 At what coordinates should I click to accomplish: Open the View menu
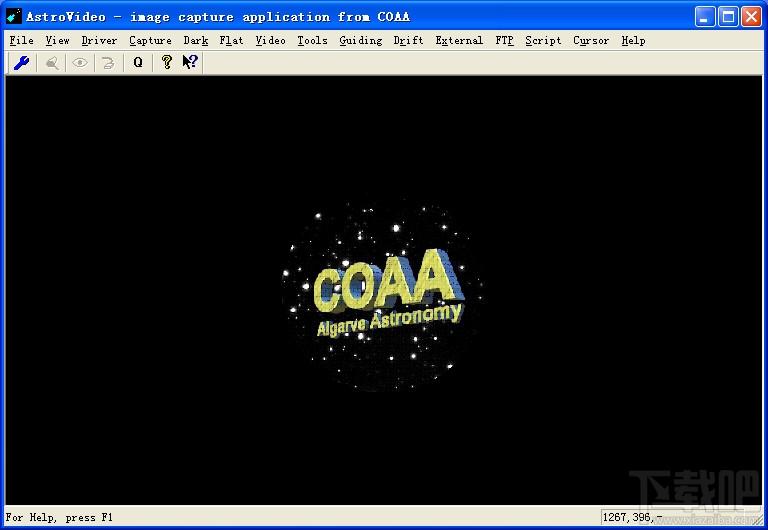[57, 41]
